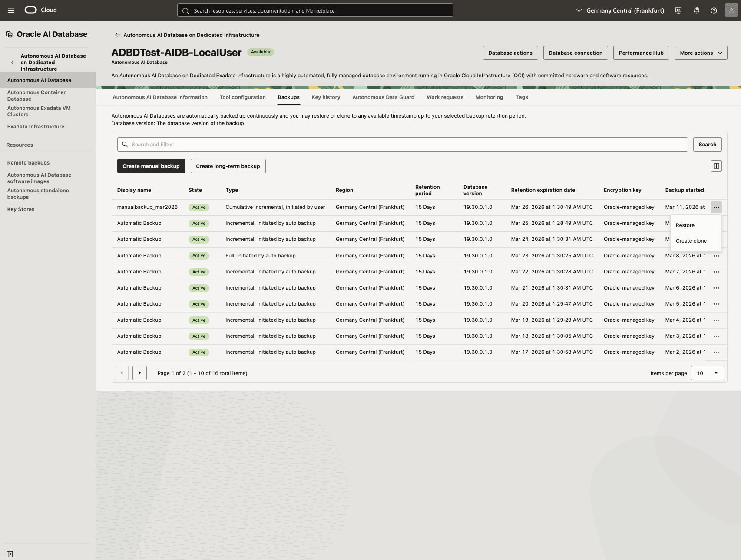Collapse sidebar using chevron next to Dedicated Infrastructure
Image resolution: width=741 pixels, height=560 pixels.
pyautogui.click(x=12, y=63)
